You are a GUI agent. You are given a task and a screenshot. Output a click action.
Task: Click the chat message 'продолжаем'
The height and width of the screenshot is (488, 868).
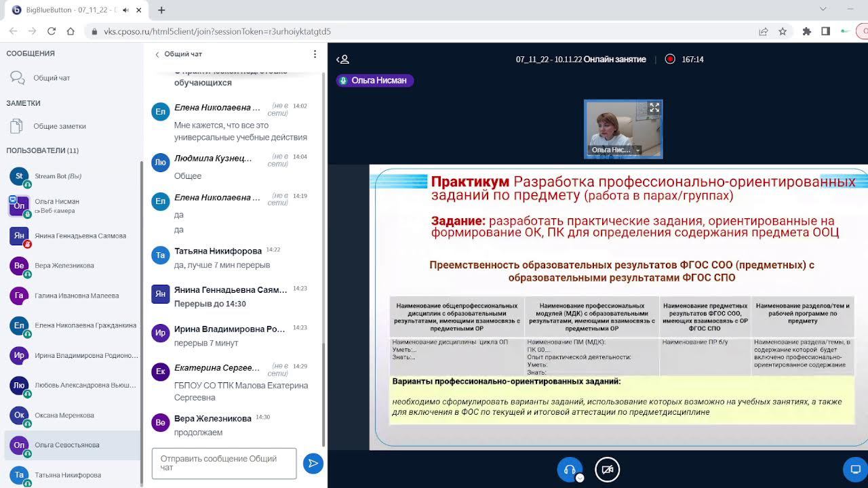198,432
